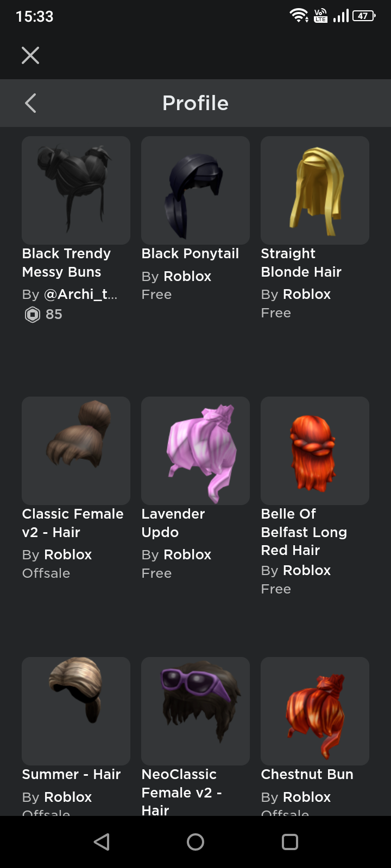The width and height of the screenshot is (391, 868).
Task: Select NeoClassic Female v2 hair with sunglasses
Action: coord(195,711)
